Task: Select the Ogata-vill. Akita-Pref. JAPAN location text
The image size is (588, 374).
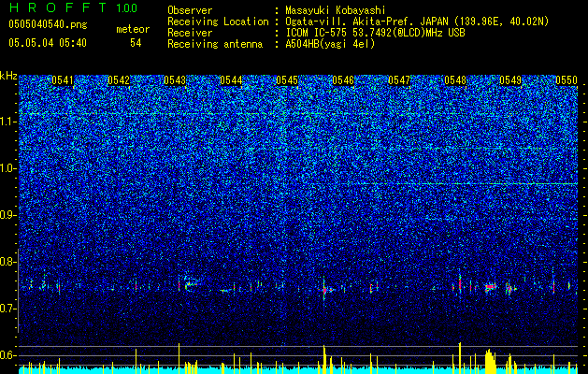Action: coord(417,22)
